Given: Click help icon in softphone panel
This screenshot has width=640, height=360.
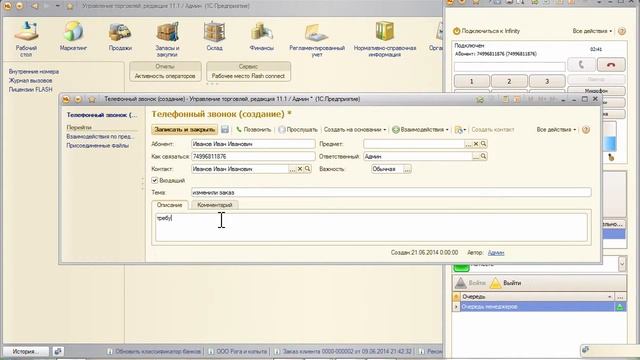Looking at the screenshot, I should coord(622,31).
